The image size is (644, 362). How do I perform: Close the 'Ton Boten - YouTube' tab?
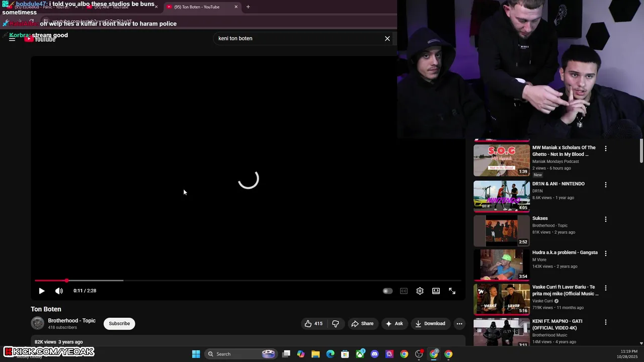(236, 7)
